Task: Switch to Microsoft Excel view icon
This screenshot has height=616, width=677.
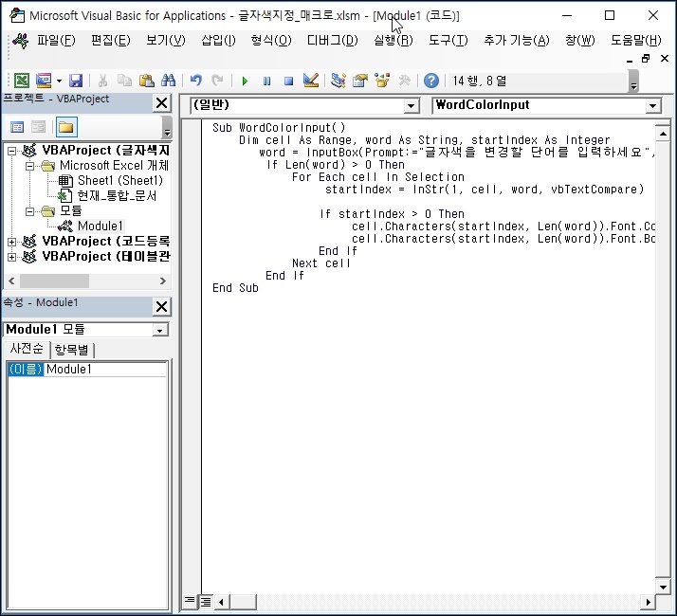Action: (x=21, y=81)
